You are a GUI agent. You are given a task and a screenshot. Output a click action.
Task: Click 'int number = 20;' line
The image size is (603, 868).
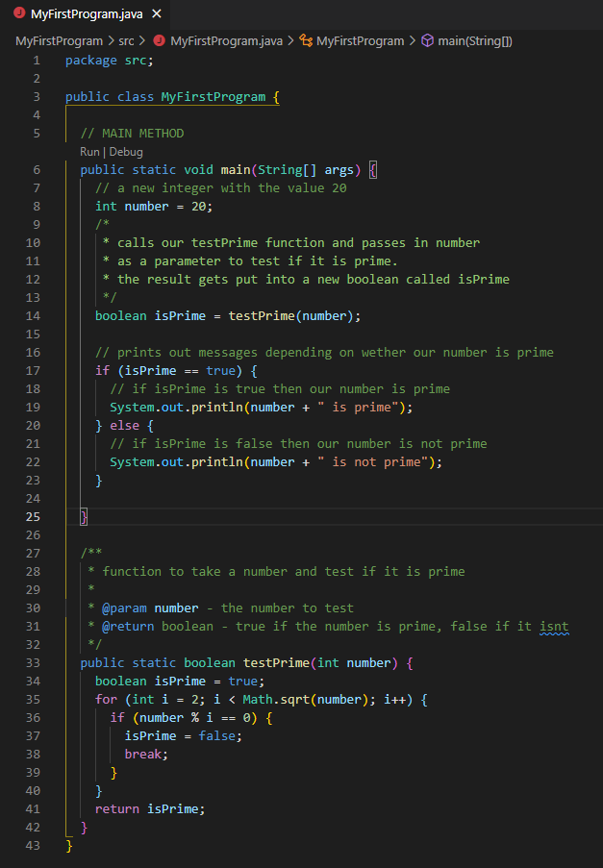point(154,207)
